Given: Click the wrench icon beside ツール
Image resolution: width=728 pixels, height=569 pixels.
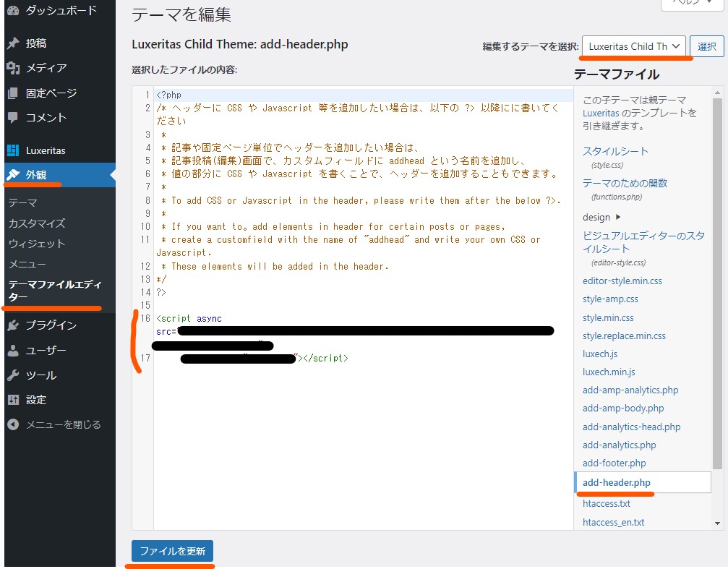Looking at the screenshot, I should [x=13, y=375].
